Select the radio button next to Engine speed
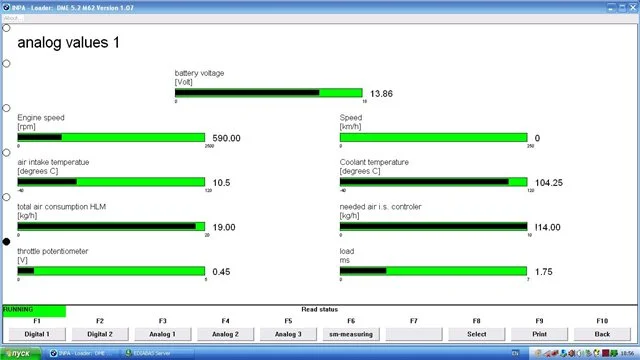Viewport: 640px width, 360px height. click(x=6, y=108)
